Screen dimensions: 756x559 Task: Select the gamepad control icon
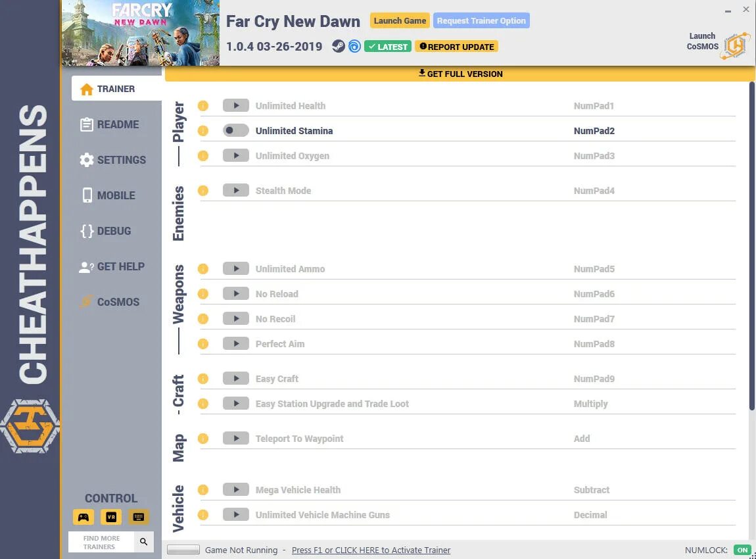pyautogui.click(x=83, y=517)
